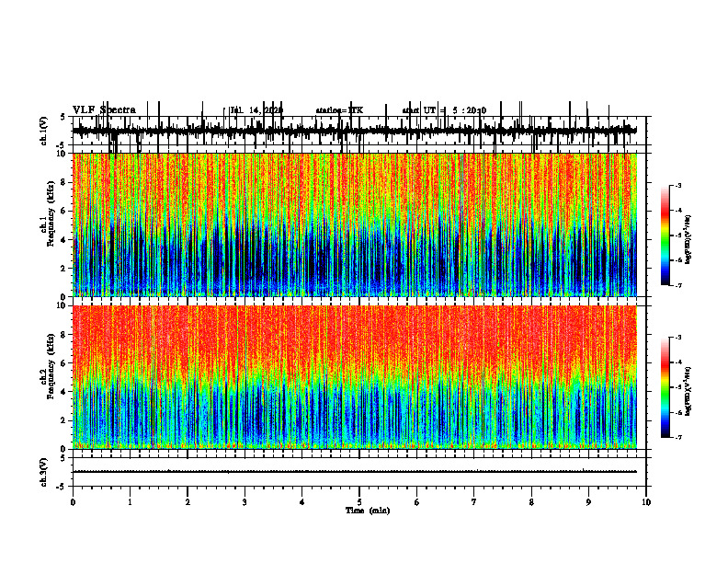Click the '5' tick on the time axis
The height and width of the screenshot is (563, 728).
pos(359,502)
